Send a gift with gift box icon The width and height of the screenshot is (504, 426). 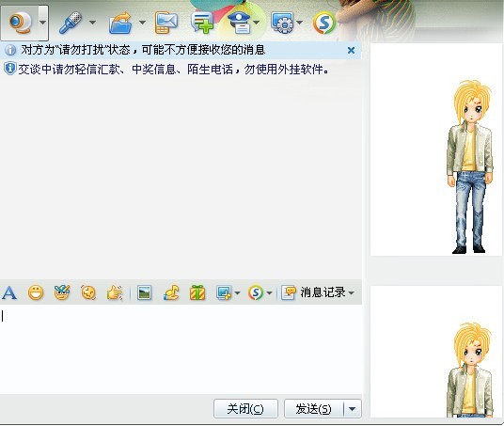197,292
